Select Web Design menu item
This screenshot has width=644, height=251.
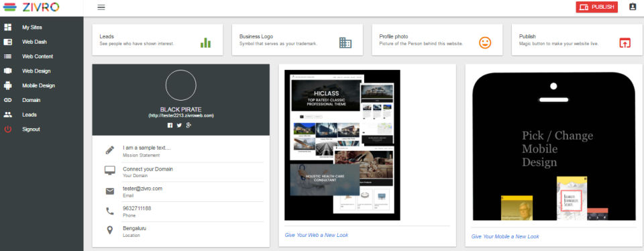[x=36, y=71]
